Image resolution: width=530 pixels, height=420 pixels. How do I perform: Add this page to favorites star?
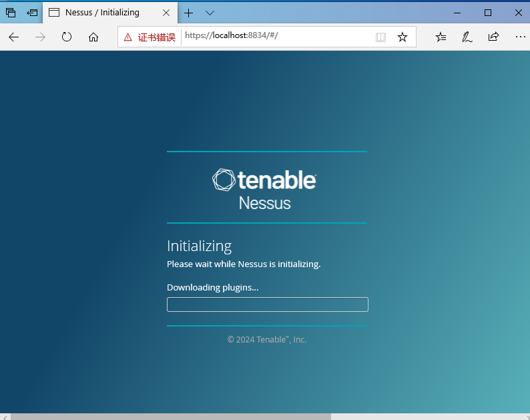tap(403, 37)
